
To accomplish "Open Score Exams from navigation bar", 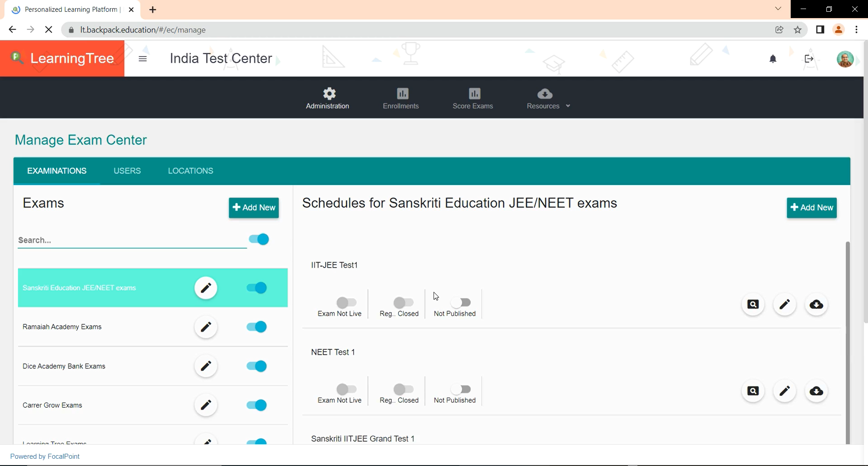I will click(x=472, y=98).
